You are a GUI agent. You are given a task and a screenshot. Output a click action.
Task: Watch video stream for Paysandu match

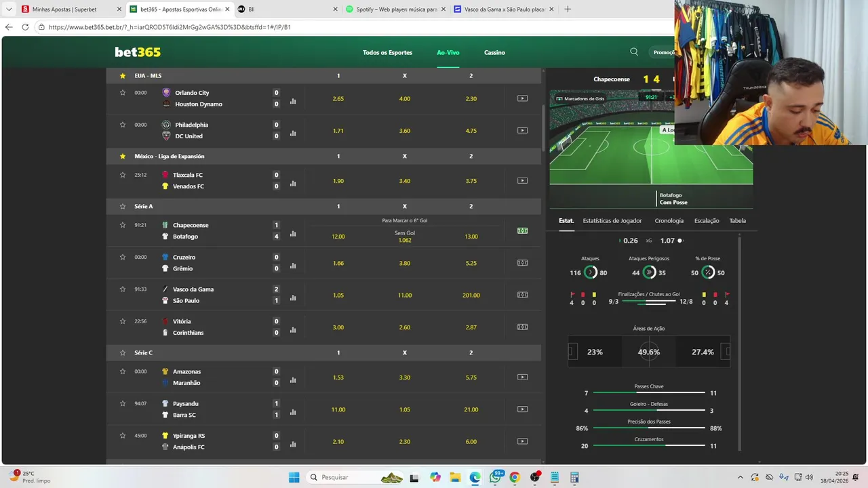pos(522,409)
